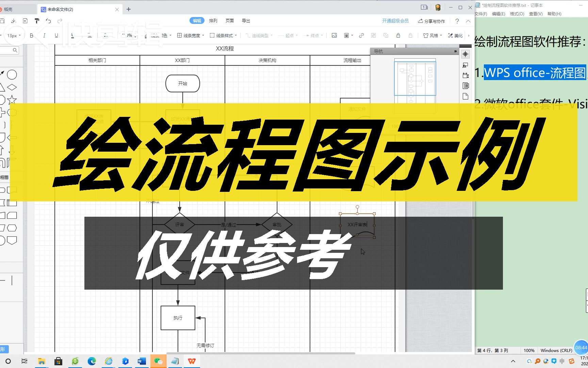
Task: Select the hexagon flowchart shape in the shapes panel
Action: coord(12,228)
